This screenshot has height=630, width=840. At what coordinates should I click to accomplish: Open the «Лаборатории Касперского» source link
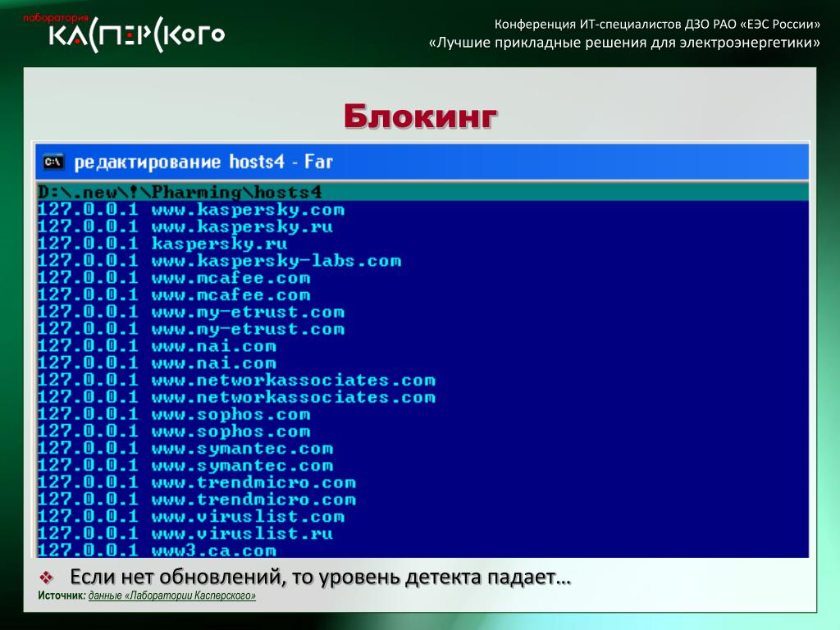(x=172, y=596)
